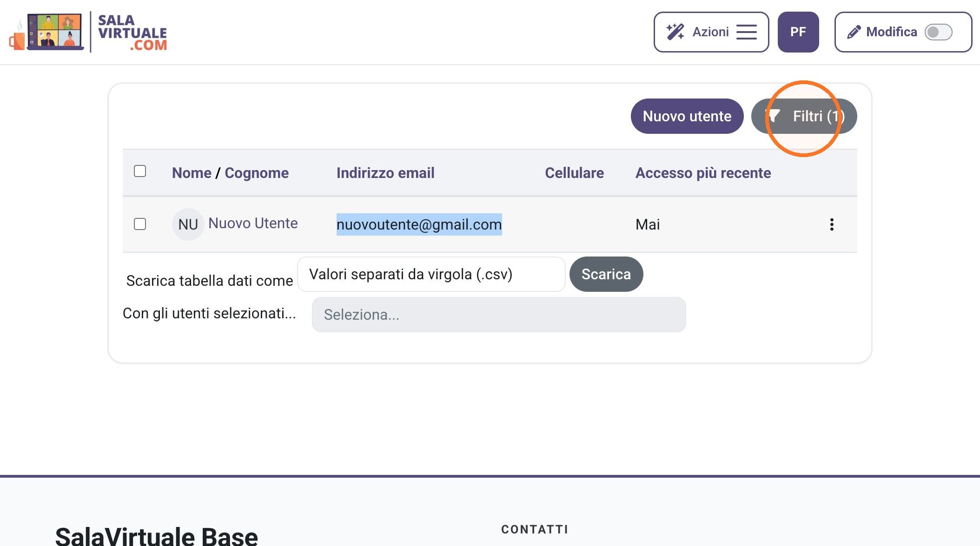The width and height of the screenshot is (980, 546).
Task: Sort by Cellulare column header
Action: click(x=574, y=173)
